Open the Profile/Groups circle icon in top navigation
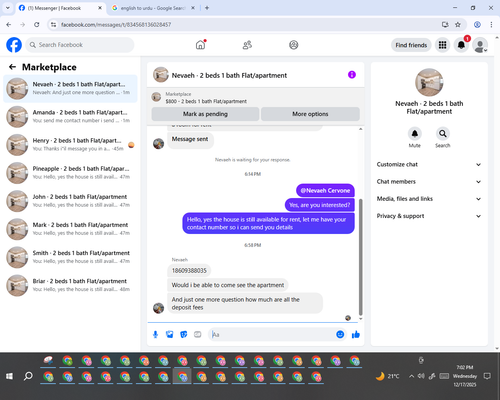The width and height of the screenshot is (500, 400). (294, 45)
